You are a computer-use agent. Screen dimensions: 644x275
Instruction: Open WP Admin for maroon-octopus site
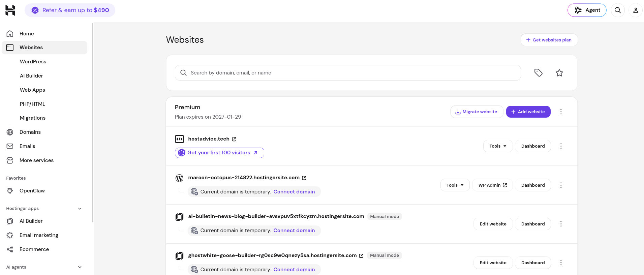coord(492,185)
